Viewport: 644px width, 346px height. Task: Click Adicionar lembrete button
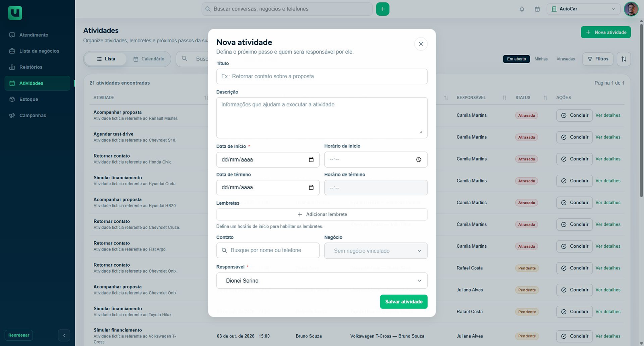[x=322, y=214]
